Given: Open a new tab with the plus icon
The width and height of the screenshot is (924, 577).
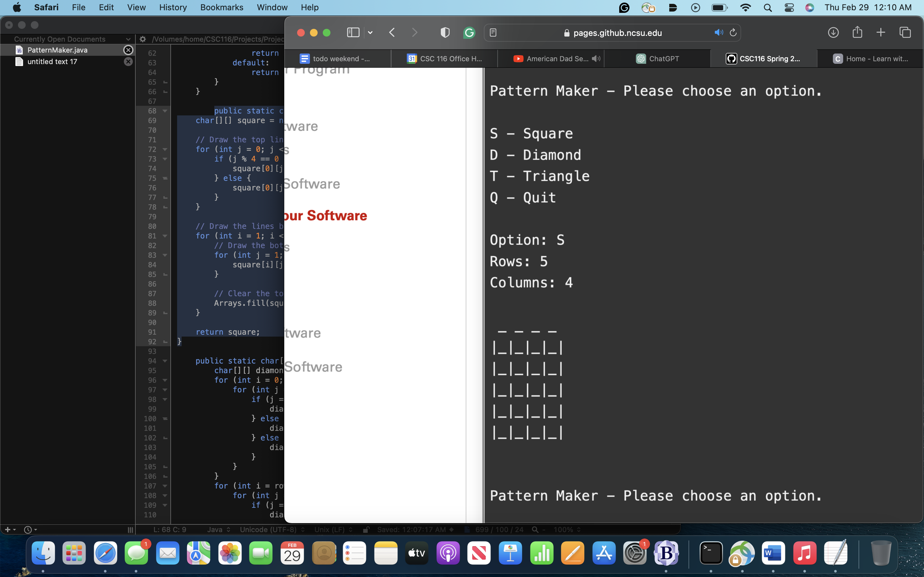Looking at the screenshot, I should 881,32.
